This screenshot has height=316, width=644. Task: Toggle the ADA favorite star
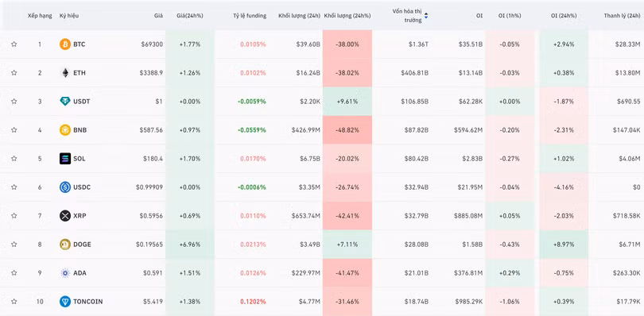(14, 273)
